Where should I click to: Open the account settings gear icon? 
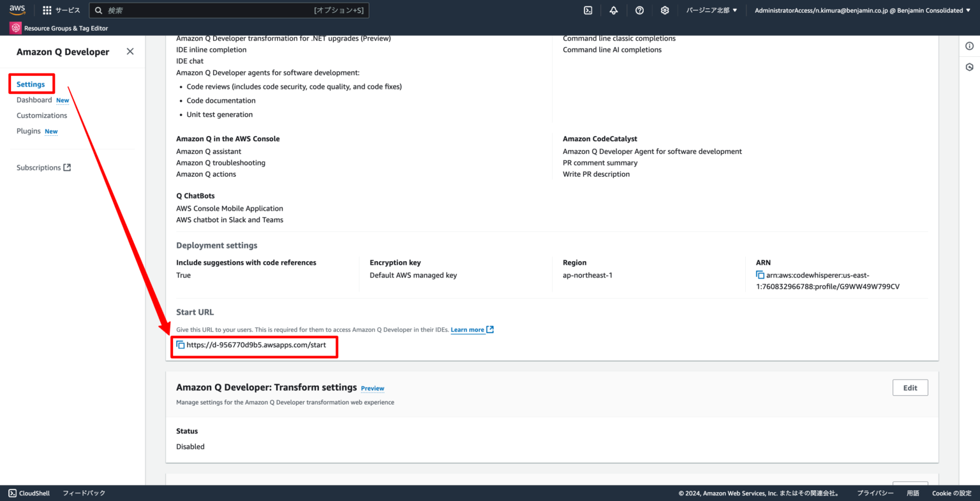click(664, 10)
